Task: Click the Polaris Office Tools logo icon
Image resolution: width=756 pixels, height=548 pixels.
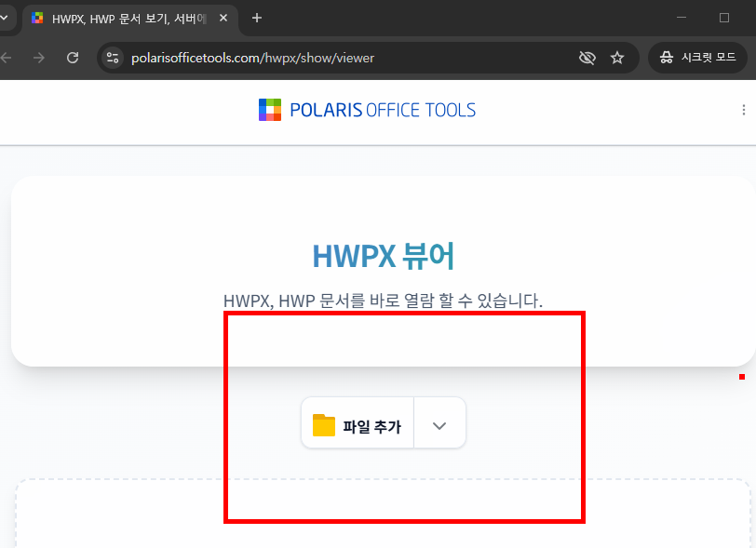Action: click(x=269, y=109)
